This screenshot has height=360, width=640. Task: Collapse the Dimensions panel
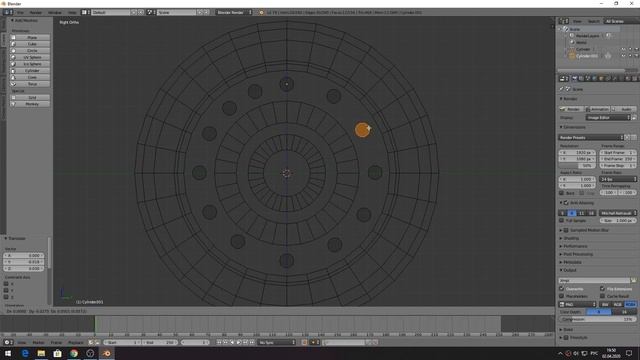573,127
